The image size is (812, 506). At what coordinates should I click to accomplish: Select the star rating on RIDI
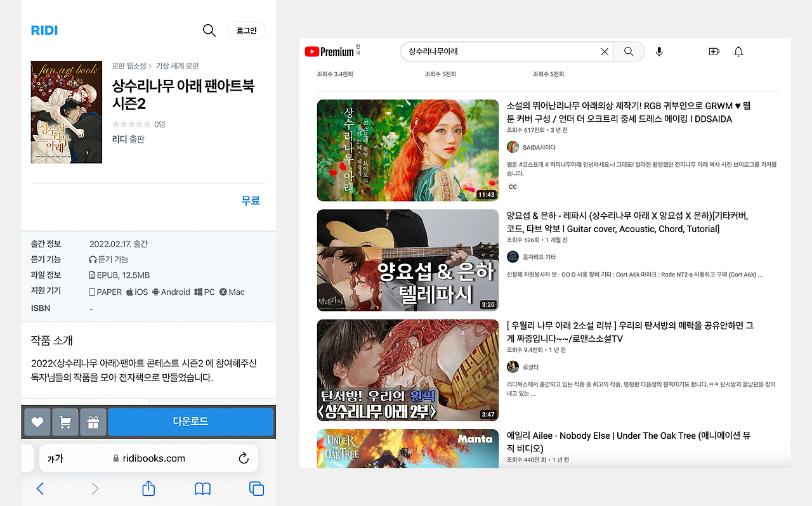[131, 124]
